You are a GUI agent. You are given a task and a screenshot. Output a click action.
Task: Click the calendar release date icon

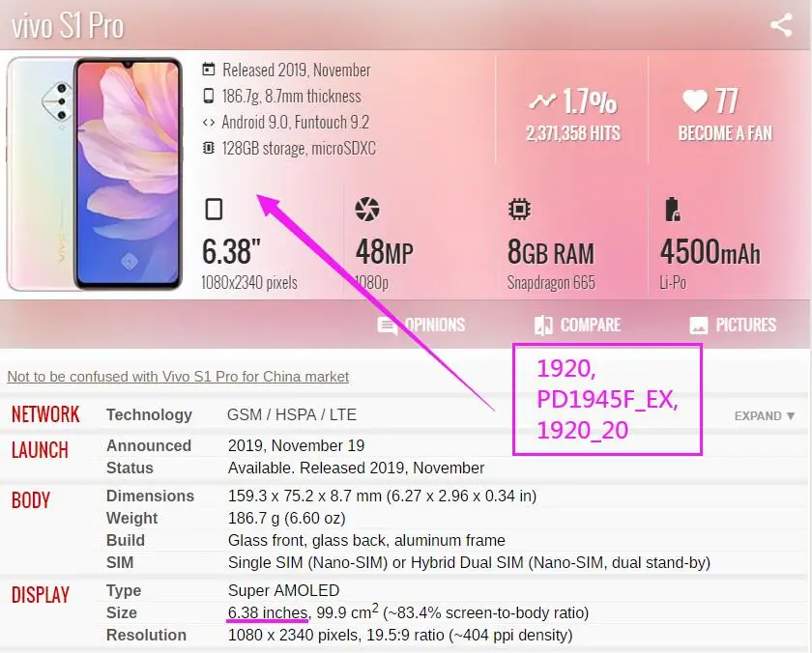(x=208, y=70)
